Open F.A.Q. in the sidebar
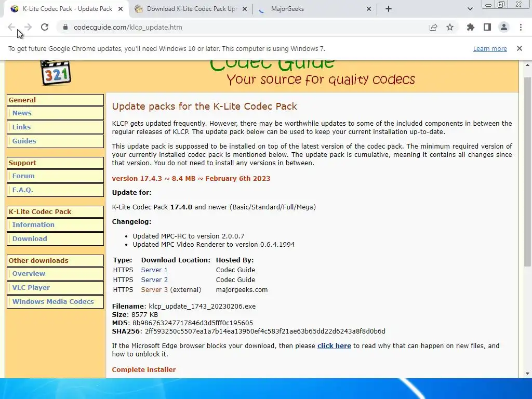 [x=55, y=190]
